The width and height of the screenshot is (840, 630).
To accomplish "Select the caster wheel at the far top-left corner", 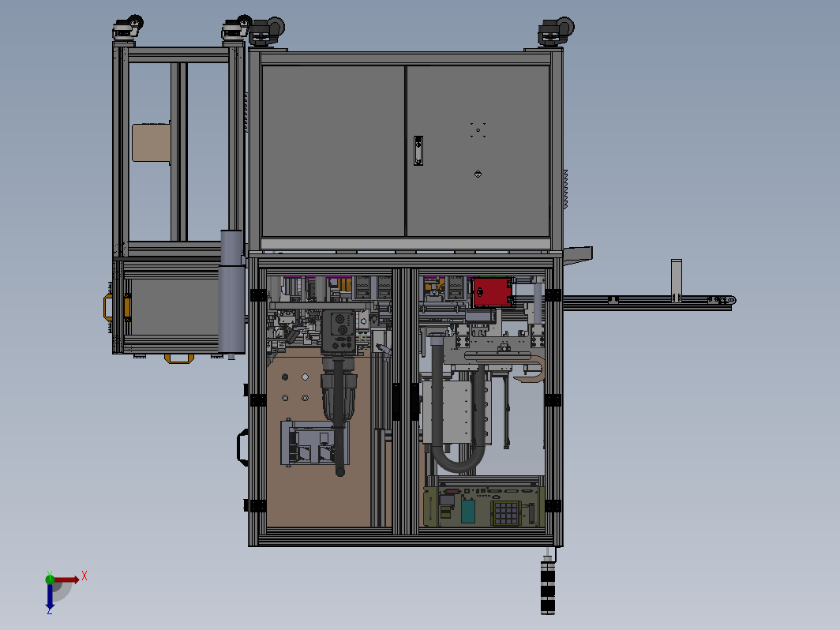I will coord(128,27).
